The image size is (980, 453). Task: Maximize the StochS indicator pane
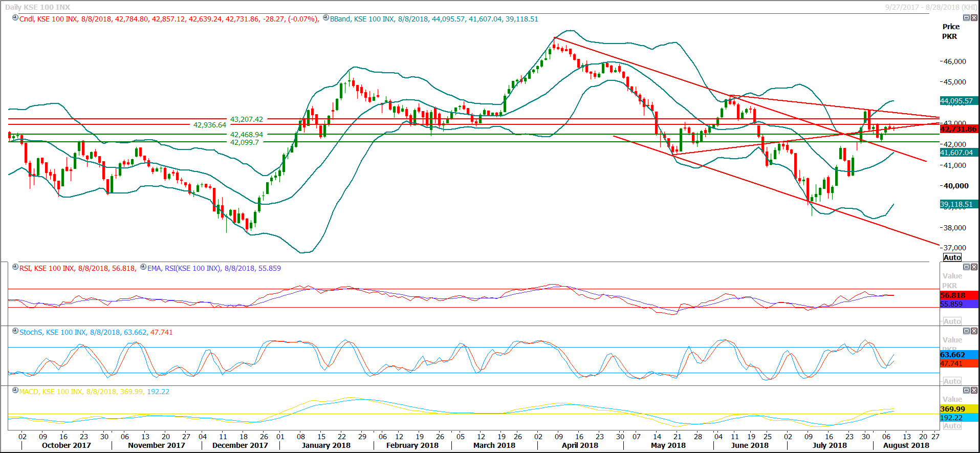tap(966, 331)
